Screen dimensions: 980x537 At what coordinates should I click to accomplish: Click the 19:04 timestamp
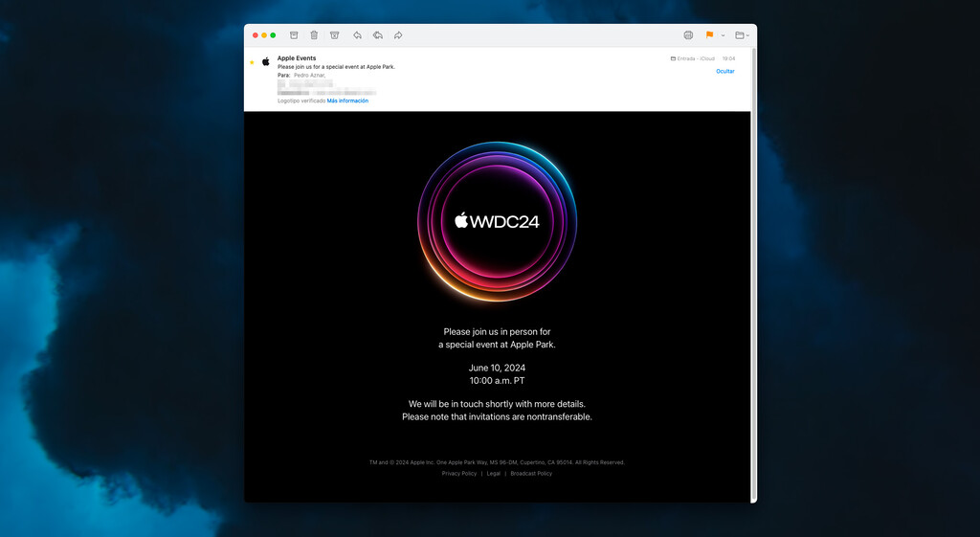[x=728, y=58]
